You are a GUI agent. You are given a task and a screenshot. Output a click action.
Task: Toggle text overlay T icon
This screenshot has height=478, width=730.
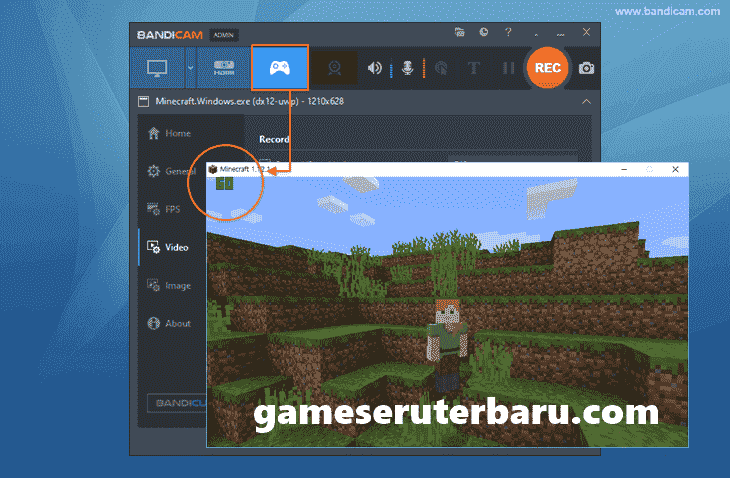click(x=473, y=68)
